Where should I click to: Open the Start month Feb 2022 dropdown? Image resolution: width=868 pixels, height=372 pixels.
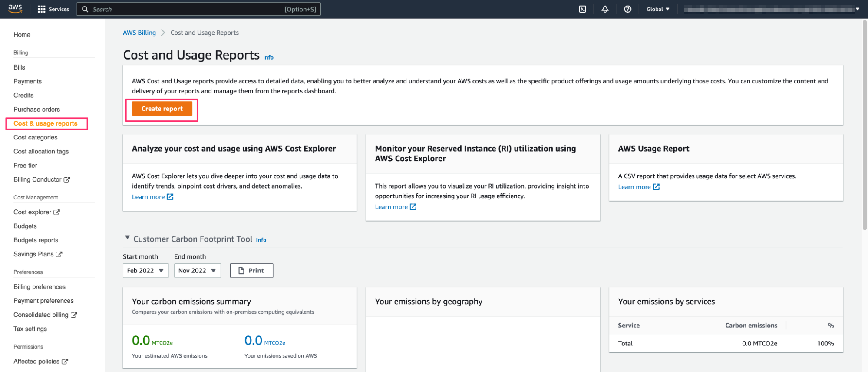pyautogui.click(x=145, y=270)
